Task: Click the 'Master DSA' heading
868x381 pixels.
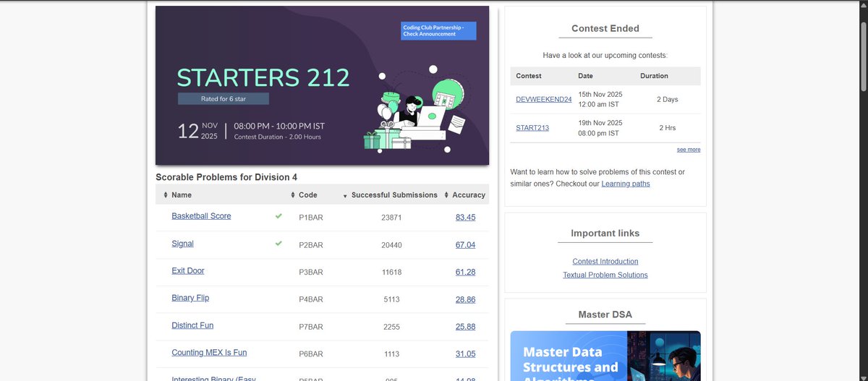Action: 605,314
